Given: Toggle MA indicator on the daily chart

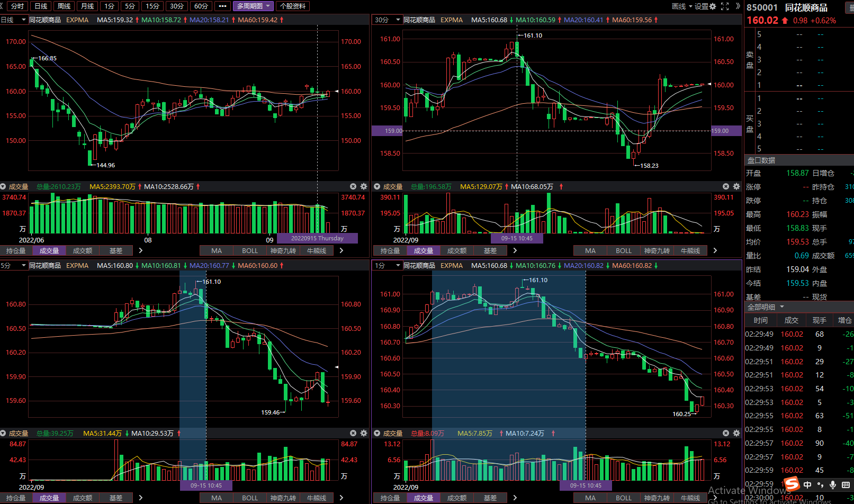Looking at the screenshot, I should pyautogui.click(x=216, y=250).
